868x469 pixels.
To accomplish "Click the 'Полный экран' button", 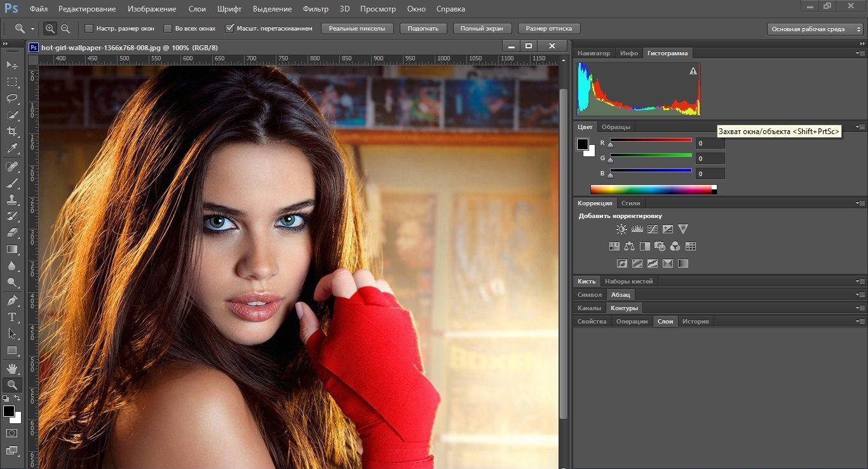I will point(482,29).
